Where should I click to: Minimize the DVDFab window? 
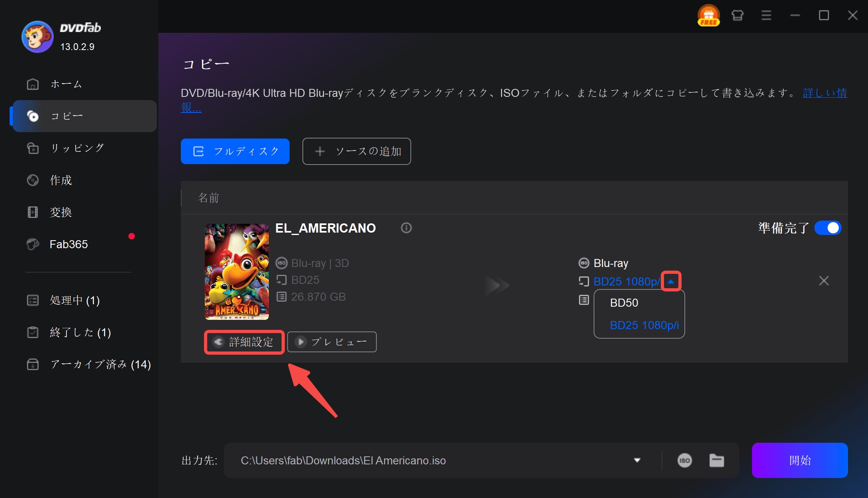click(x=795, y=16)
